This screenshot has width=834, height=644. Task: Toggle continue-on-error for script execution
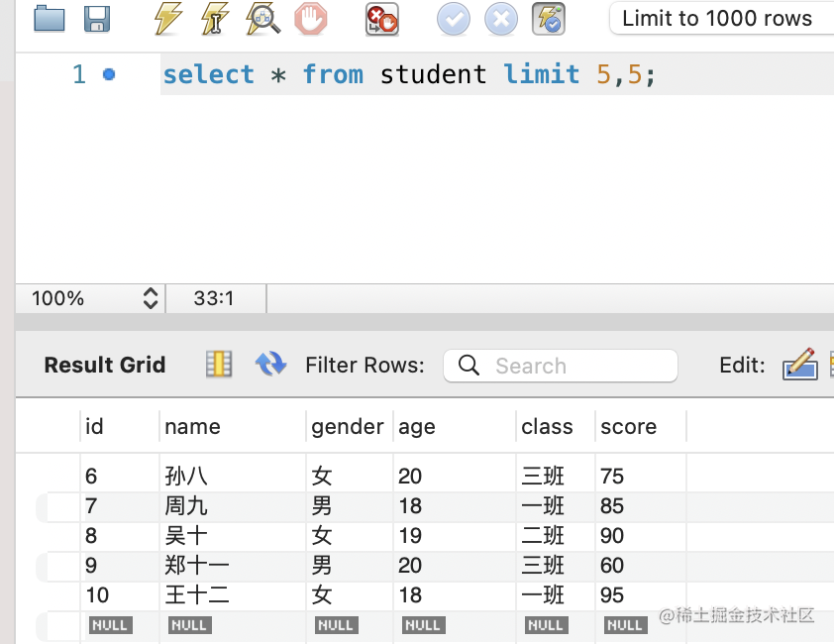tap(382, 19)
